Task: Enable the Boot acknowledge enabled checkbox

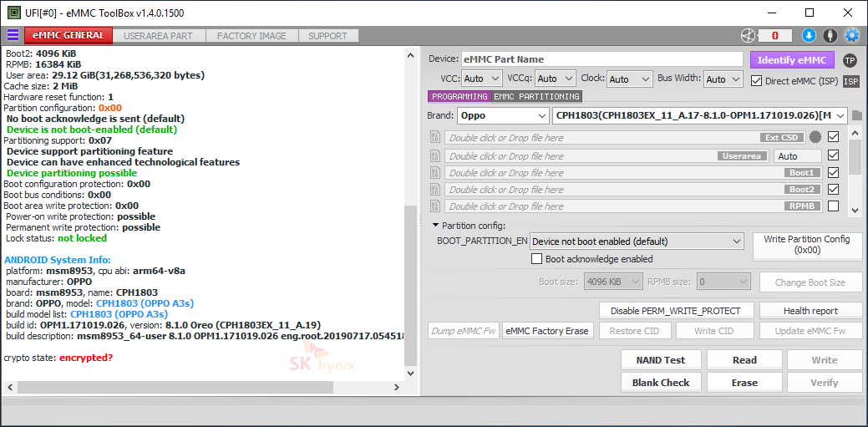Action: pos(536,259)
